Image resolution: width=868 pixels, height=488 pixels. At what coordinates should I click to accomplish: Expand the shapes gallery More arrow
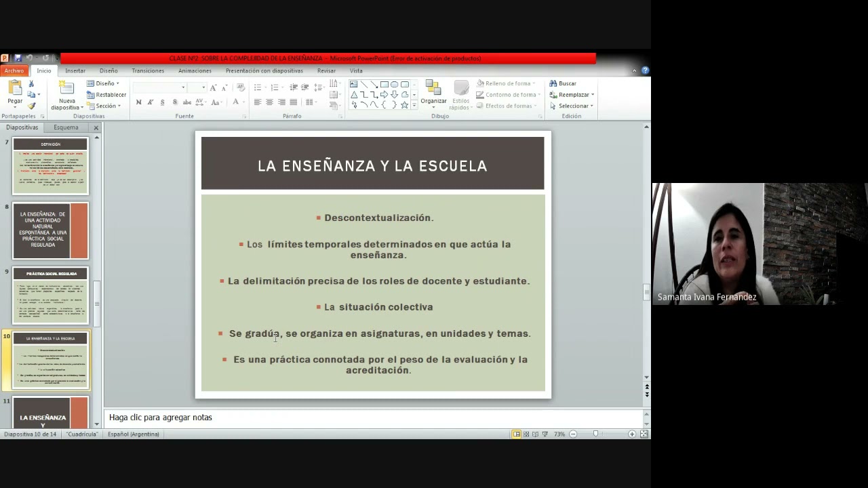coord(414,106)
